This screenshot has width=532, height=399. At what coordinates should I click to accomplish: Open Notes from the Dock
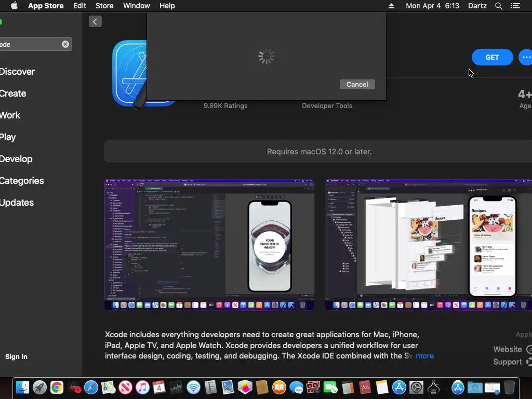(x=382, y=387)
